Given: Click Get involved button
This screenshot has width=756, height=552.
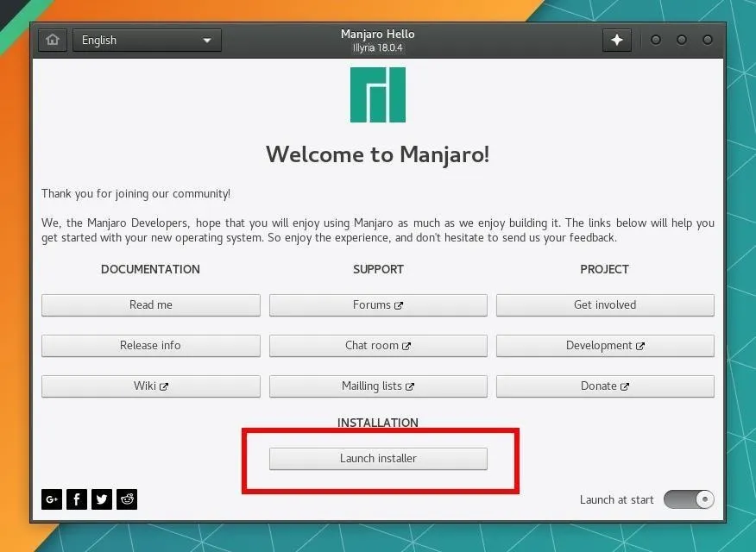Looking at the screenshot, I should (x=605, y=305).
